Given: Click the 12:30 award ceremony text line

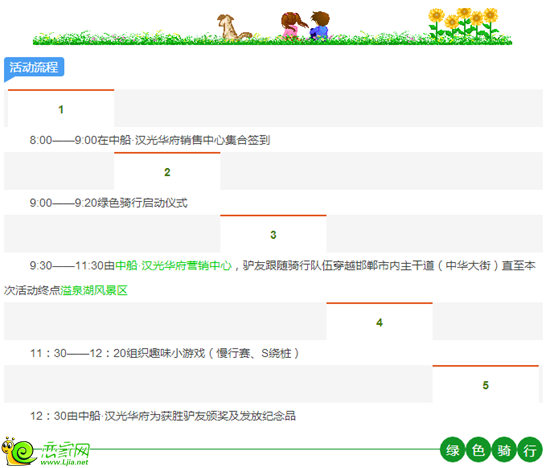Looking at the screenshot, I should click(163, 416).
